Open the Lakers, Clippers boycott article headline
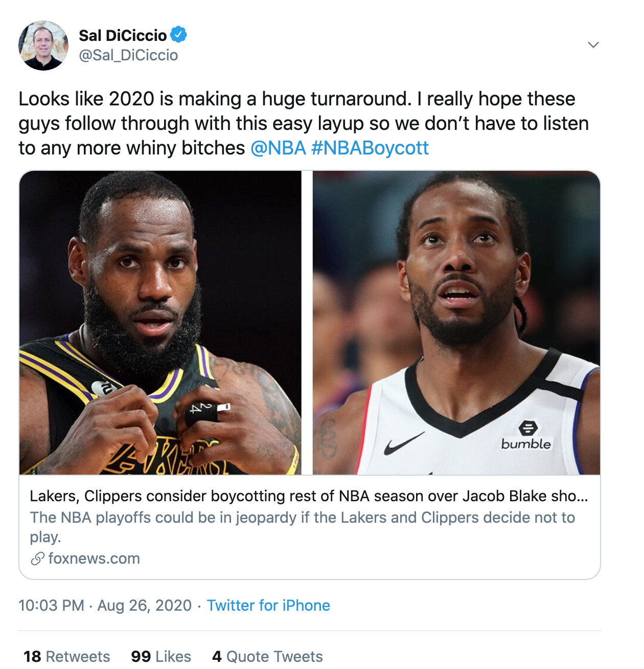The image size is (644, 669). coord(309,496)
